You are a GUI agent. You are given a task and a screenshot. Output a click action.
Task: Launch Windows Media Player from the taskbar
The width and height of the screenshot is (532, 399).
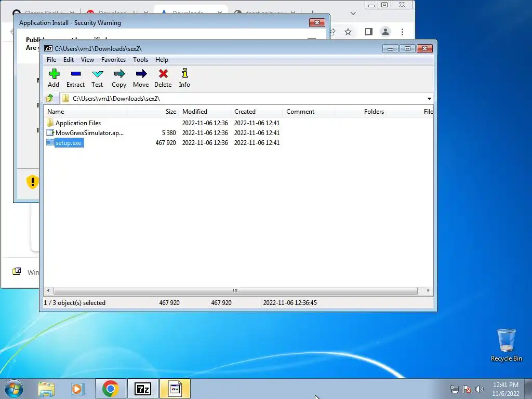point(78,389)
